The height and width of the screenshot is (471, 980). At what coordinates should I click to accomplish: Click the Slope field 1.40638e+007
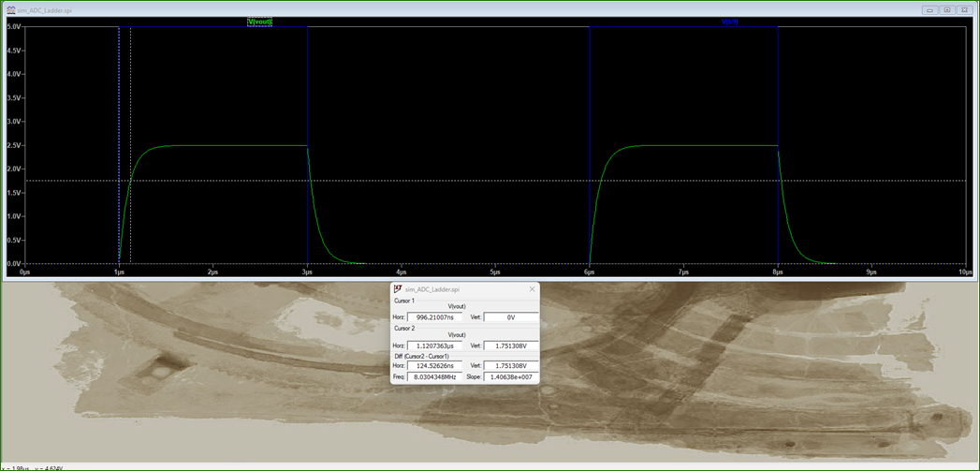(x=511, y=376)
